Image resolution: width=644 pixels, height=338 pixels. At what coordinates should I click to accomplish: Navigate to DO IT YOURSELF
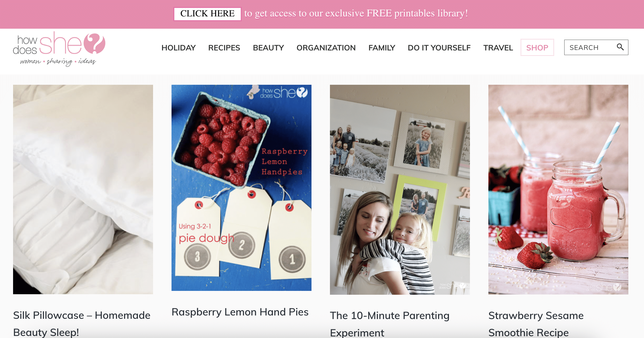pyautogui.click(x=439, y=48)
